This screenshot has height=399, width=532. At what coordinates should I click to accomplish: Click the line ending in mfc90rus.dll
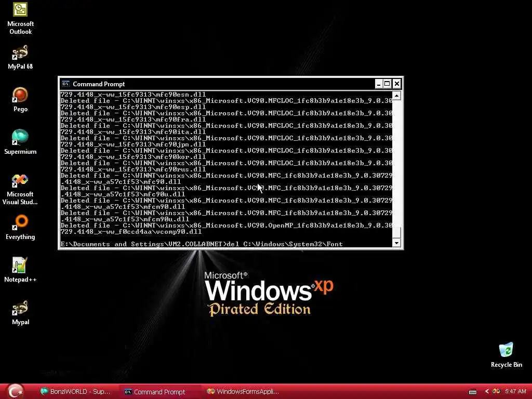coord(133,169)
